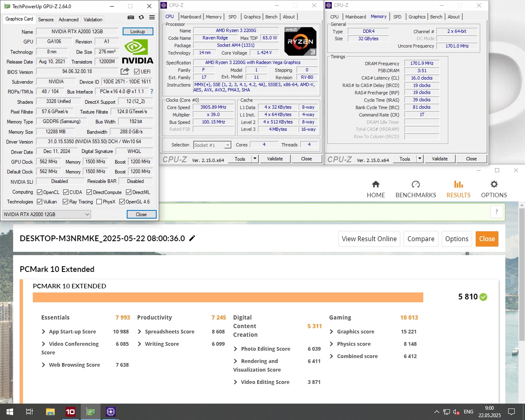Open File Explorer from the taskbar

point(50,411)
